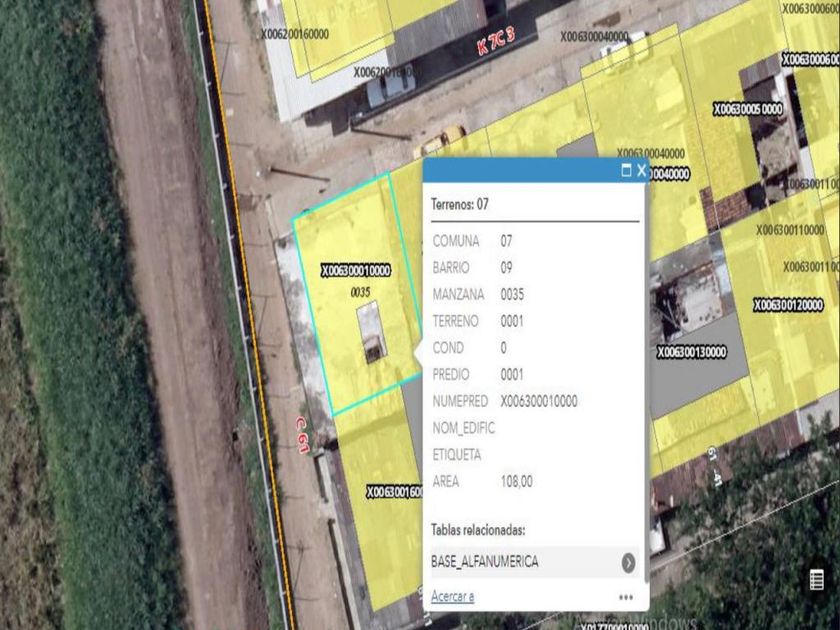Click the Acercar a link

(453, 596)
